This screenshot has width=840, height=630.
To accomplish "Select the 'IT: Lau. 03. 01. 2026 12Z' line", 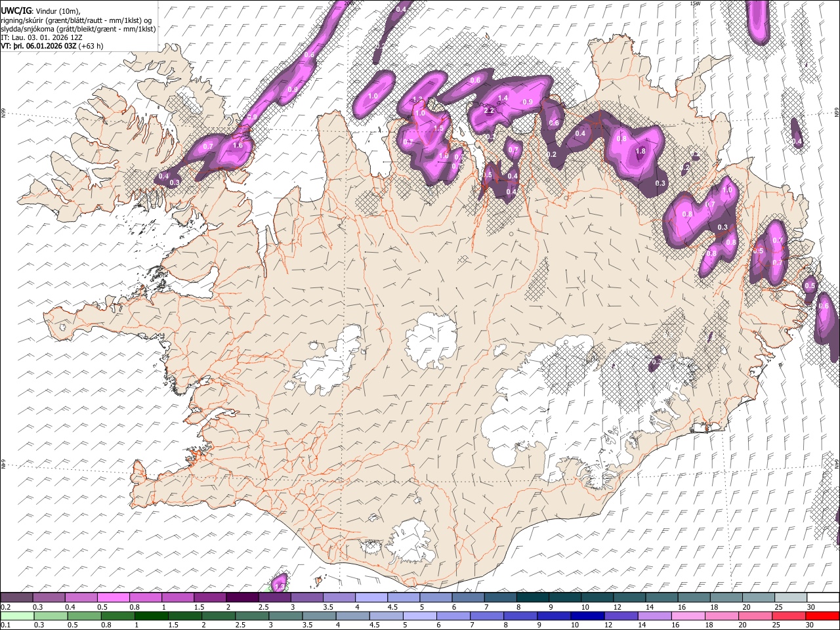I will pos(42,37).
